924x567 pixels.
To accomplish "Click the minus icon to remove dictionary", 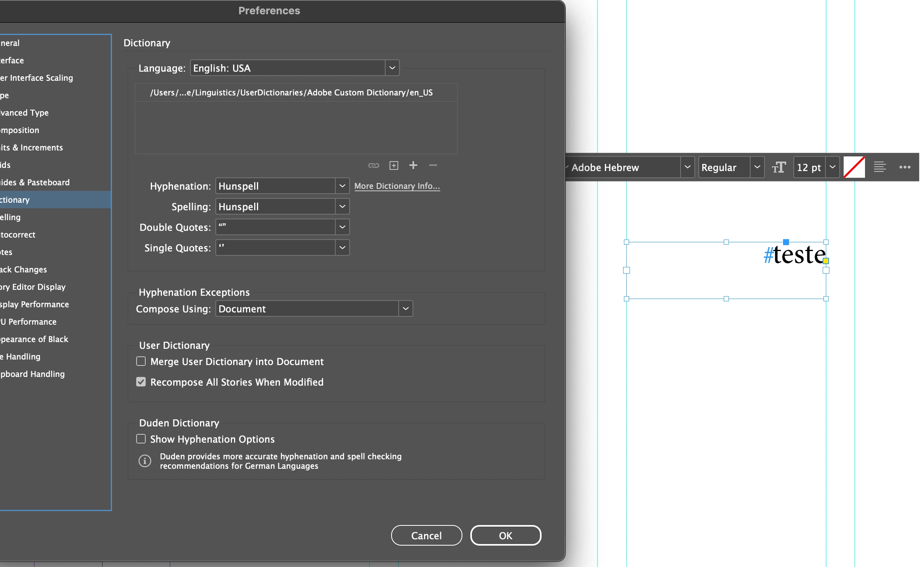I will [x=433, y=165].
